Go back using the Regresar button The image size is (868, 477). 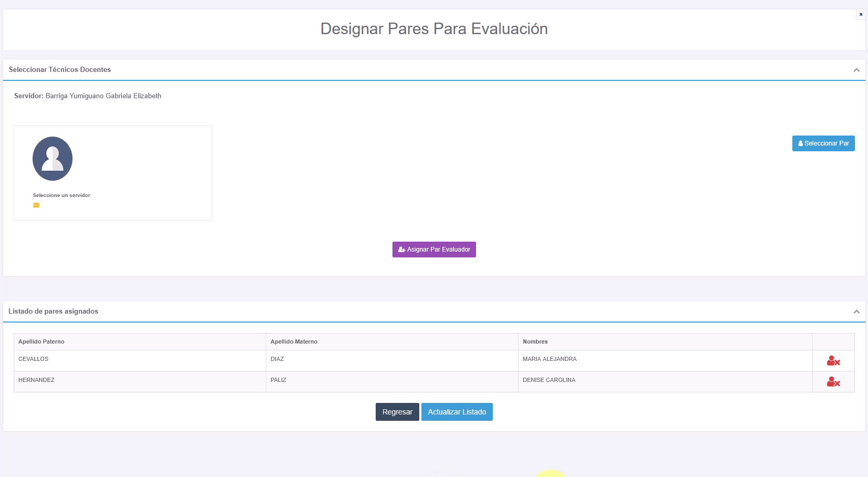click(x=397, y=412)
